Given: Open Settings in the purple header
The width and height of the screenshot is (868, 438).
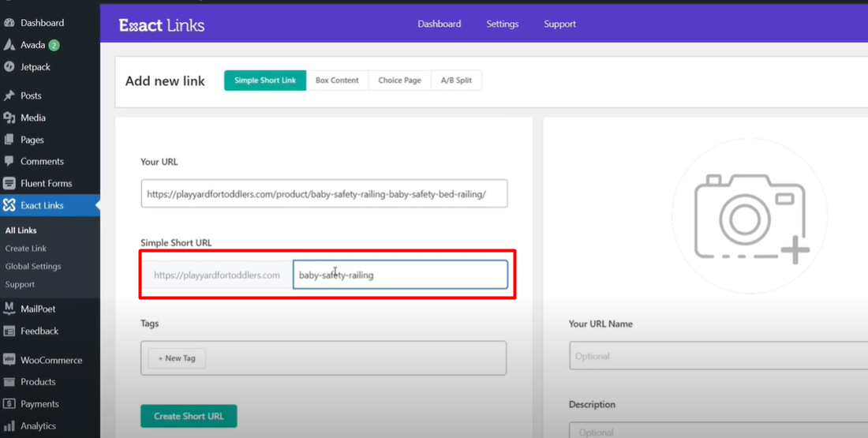Looking at the screenshot, I should [x=502, y=24].
